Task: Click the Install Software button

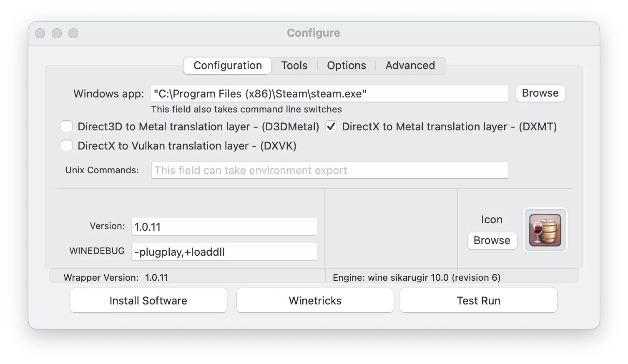Action: [148, 300]
